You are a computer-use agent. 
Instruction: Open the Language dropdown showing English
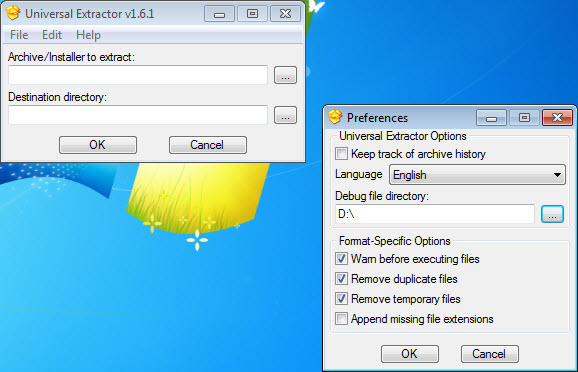point(477,175)
